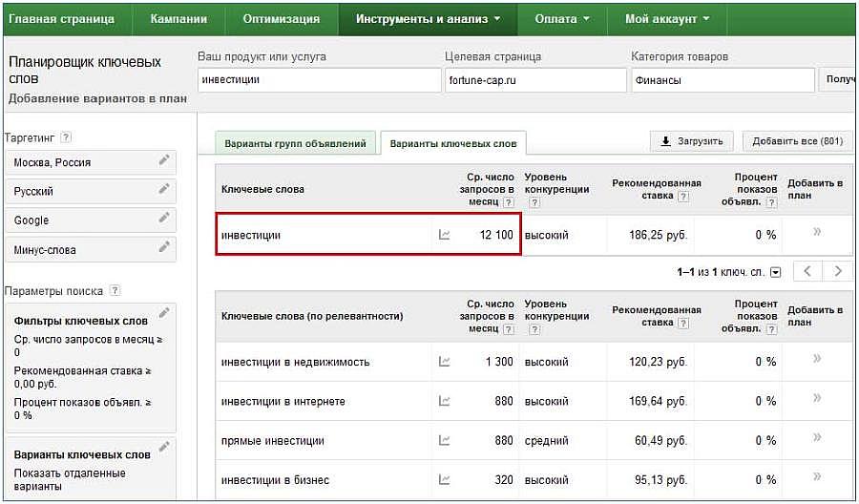859x504 pixels.
Task: Click the «Целевая страница» input field
Action: pyautogui.click(x=533, y=80)
